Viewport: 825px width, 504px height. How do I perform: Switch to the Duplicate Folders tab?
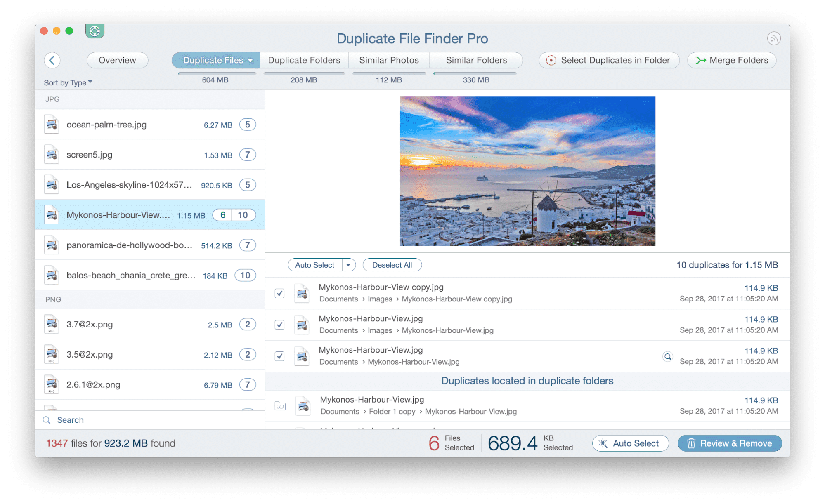[304, 60]
